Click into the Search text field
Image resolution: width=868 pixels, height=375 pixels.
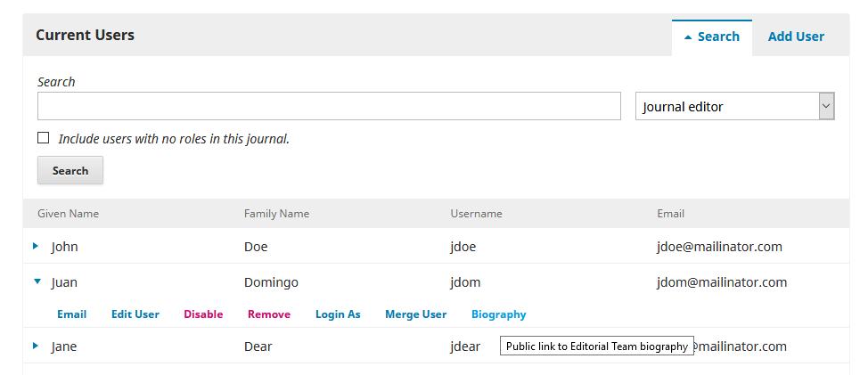point(329,106)
